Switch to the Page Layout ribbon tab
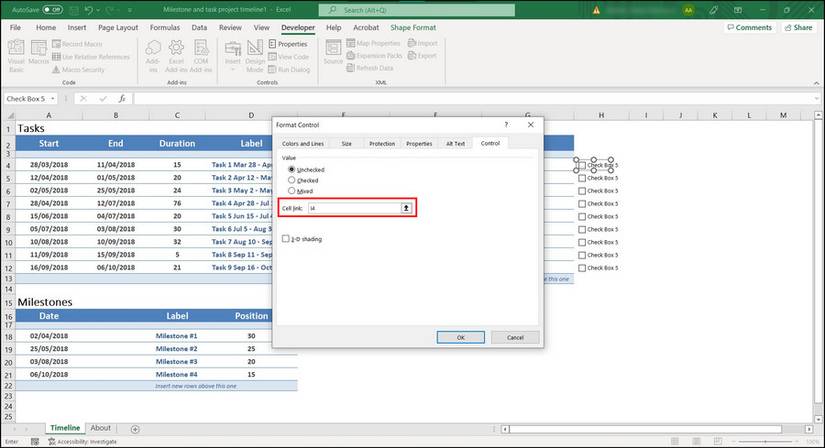The height and width of the screenshot is (448, 825). [x=118, y=27]
